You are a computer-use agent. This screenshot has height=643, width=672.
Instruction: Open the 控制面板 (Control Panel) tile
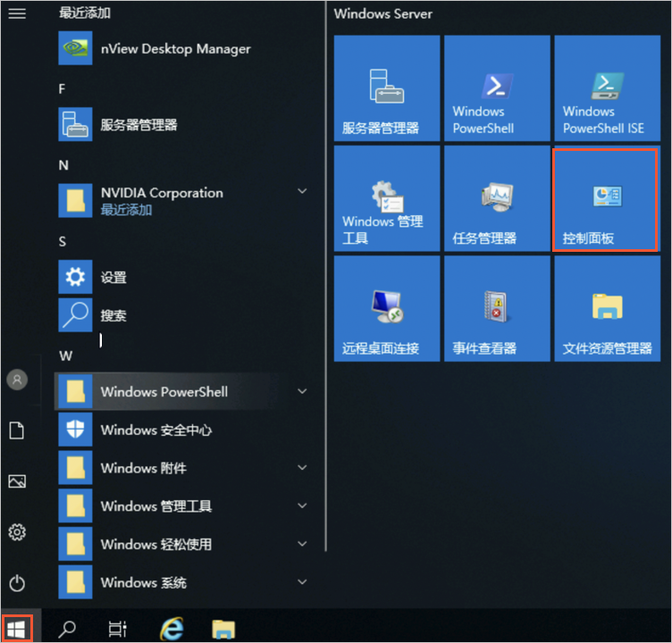606,200
